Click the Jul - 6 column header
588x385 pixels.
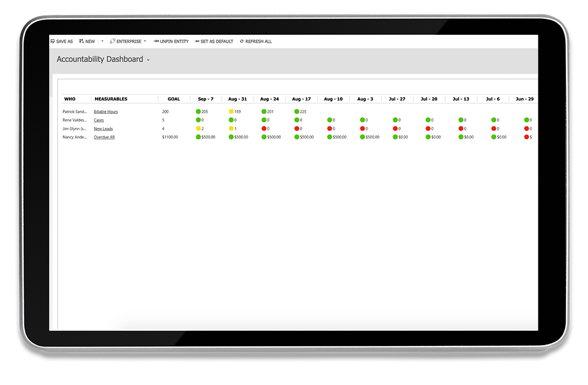[492, 99]
